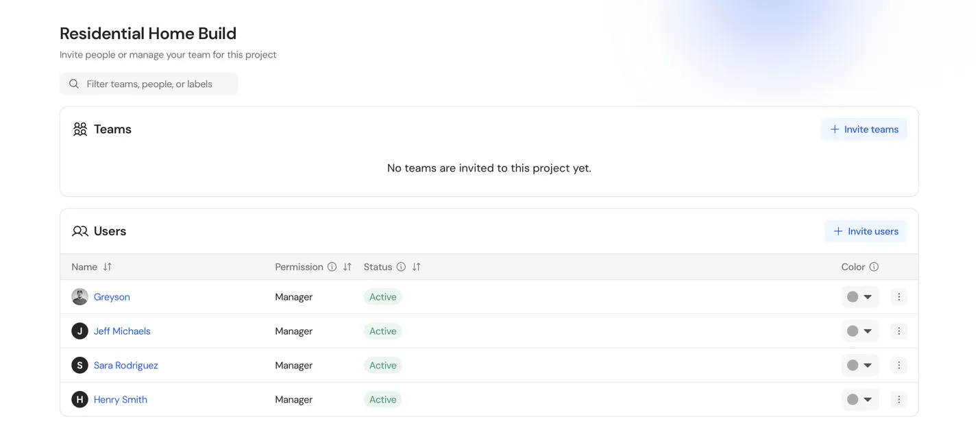This screenshot has height=428, width=980.
Task: Open color dropdown for Greyson
Action: [860, 297]
